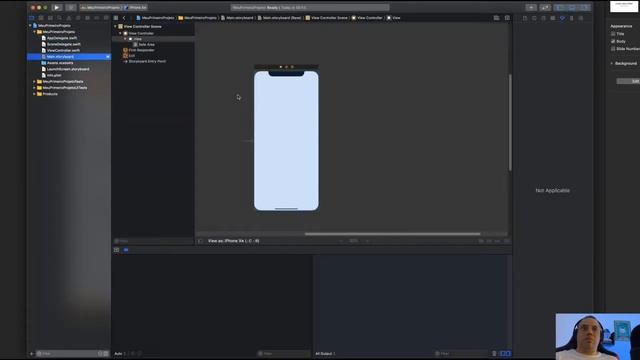Viewport: 640px width, 360px height.
Task: Collapse the View outline item triangle
Action: (125, 39)
